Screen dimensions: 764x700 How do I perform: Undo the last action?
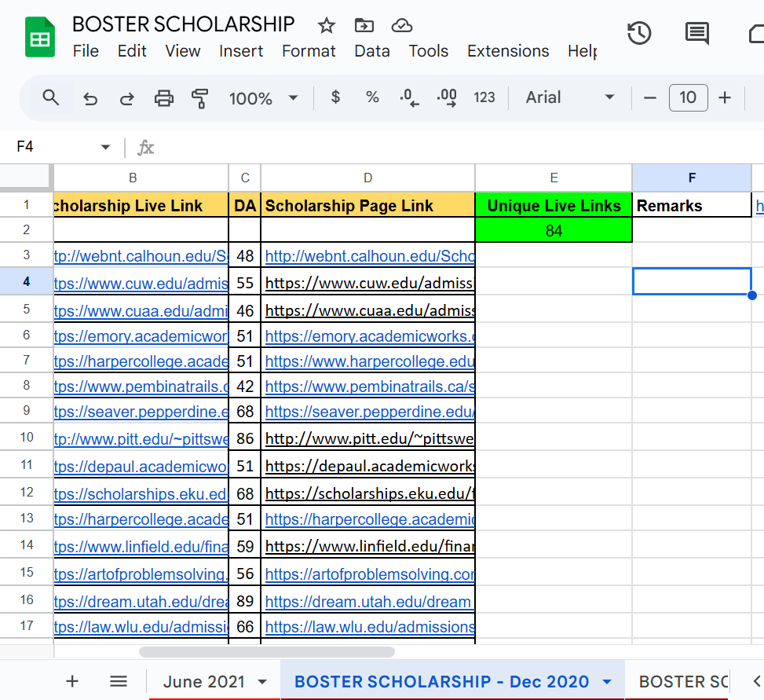tap(90, 98)
